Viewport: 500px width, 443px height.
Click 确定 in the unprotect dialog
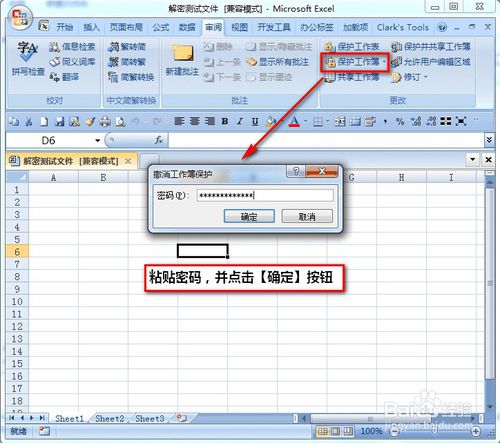[x=249, y=216]
